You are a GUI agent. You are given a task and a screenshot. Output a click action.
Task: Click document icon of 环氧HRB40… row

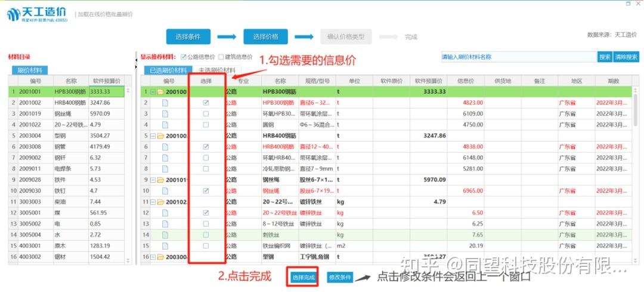(165, 158)
